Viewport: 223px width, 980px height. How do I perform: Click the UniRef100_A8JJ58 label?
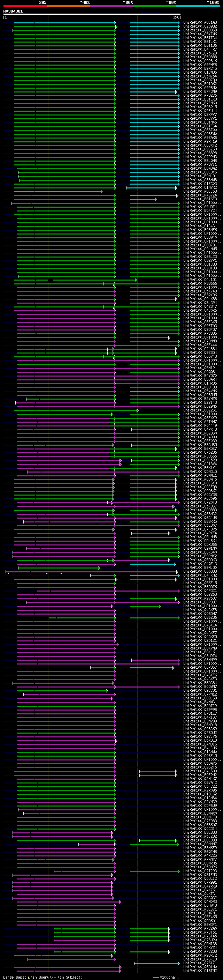tap(200, 191)
